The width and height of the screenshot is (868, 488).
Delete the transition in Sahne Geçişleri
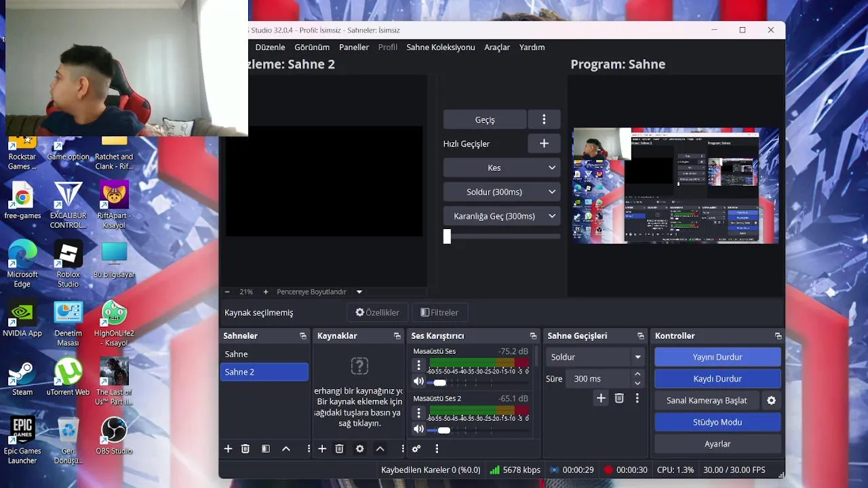pyautogui.click(x=619, y=399)
